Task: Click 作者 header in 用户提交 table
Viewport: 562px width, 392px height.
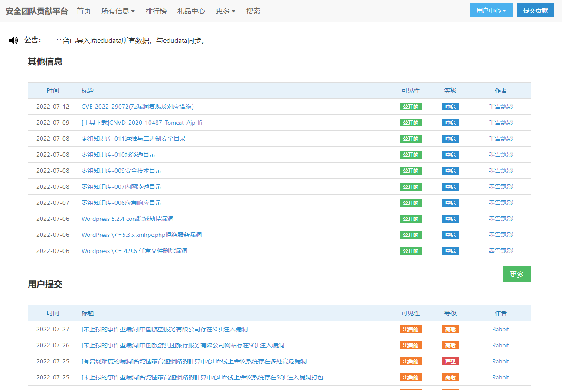Action: point(501,313)
